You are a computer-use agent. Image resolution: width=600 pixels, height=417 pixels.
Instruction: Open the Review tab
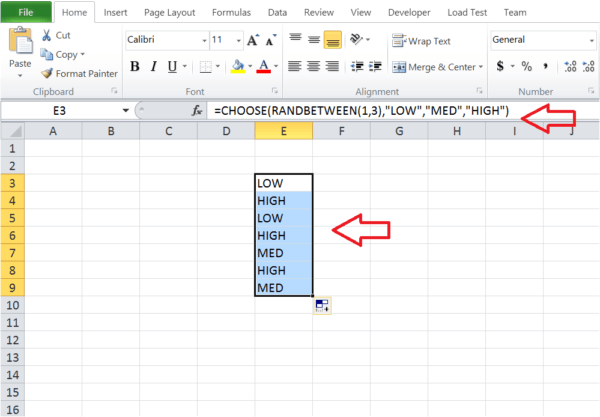coord(319,13)
